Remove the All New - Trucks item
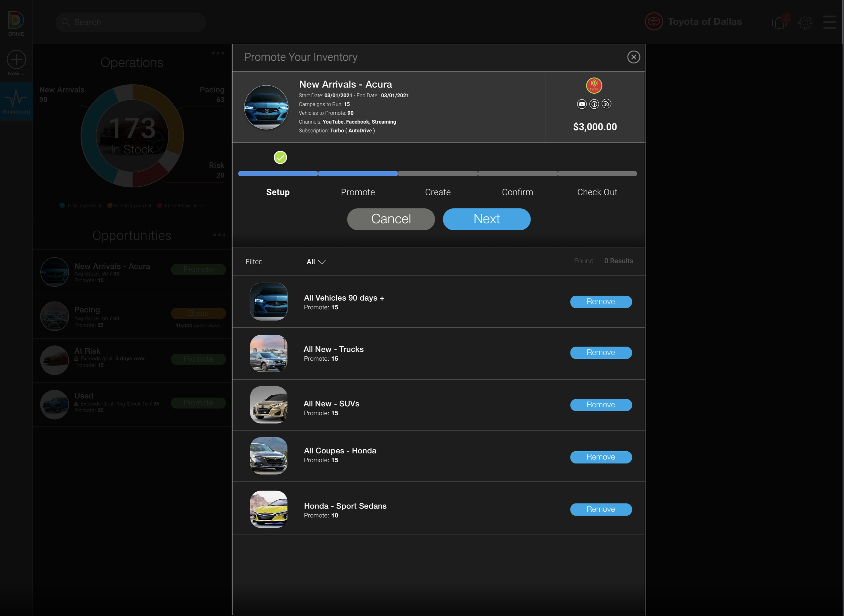This screenshot has width=844, height=616. (x=601, y=353)
